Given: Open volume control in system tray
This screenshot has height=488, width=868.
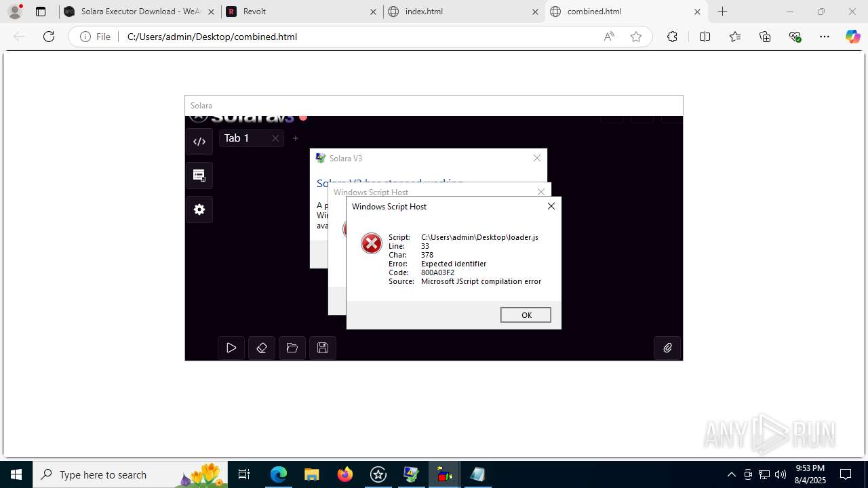Looking at the screenshot, I should pos(781,474).
